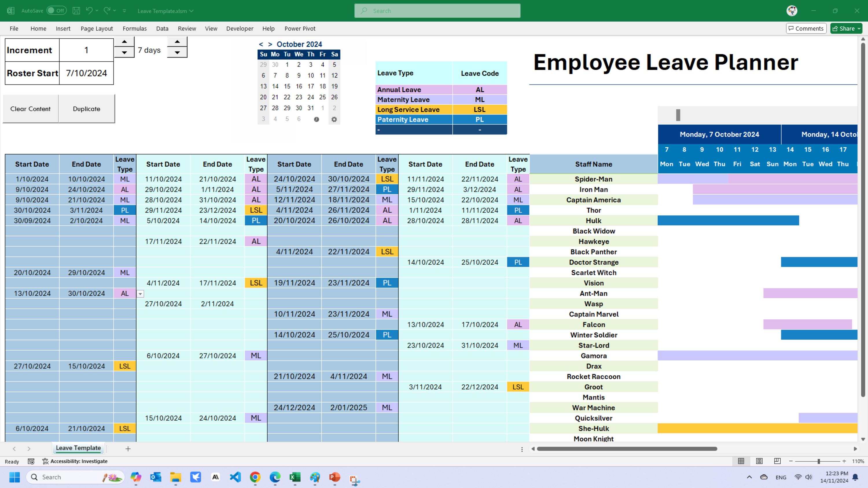Image resolution: width=868 pixels, height=488 pixels.
Task: Click the macro record icon in the status bar
Action: click(31, 461)
